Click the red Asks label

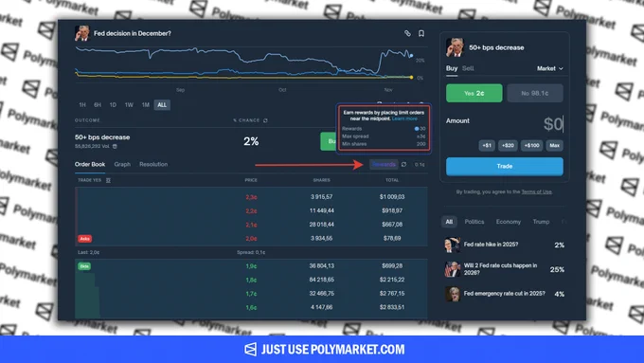(x=84, y=239)
